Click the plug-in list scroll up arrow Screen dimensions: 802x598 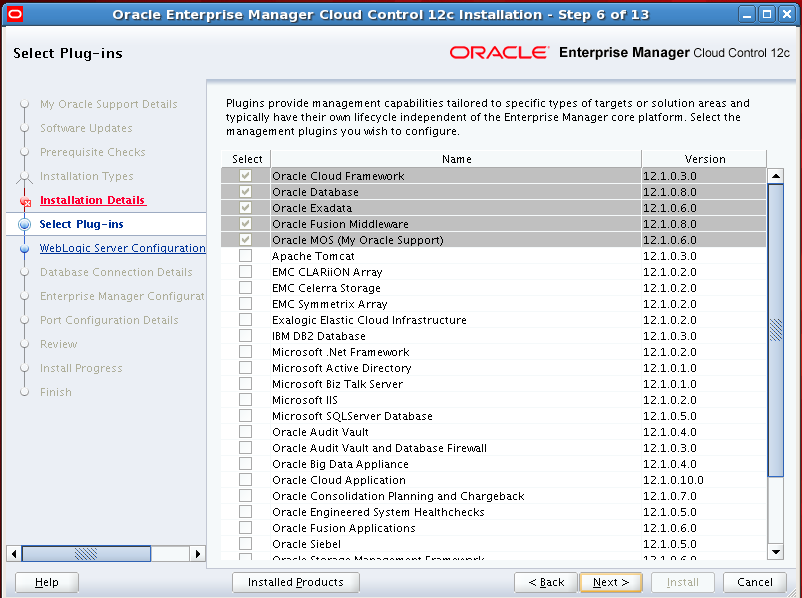(x=775, y=176)
